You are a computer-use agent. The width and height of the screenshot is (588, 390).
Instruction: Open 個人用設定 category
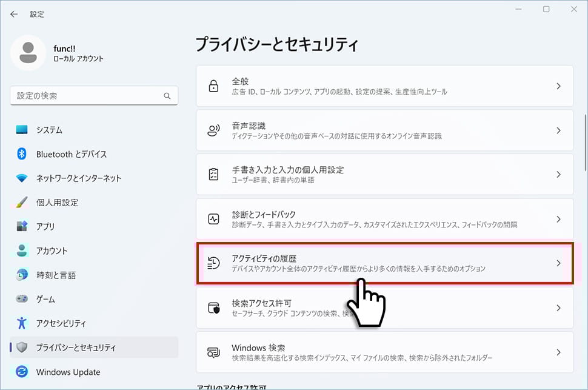tap(94, 203)
